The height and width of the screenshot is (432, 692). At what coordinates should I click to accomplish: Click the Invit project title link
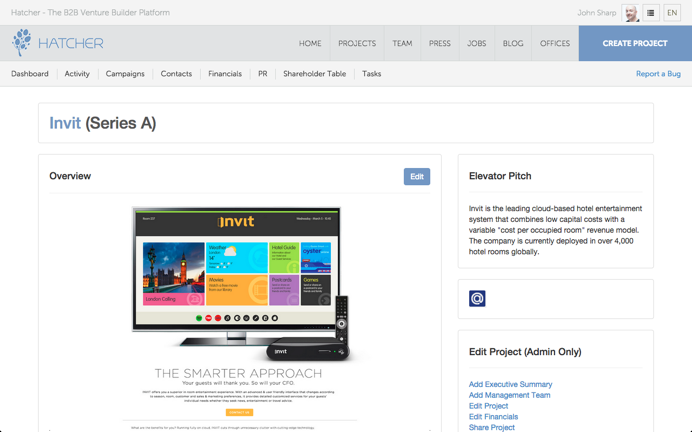coord(65,123)
